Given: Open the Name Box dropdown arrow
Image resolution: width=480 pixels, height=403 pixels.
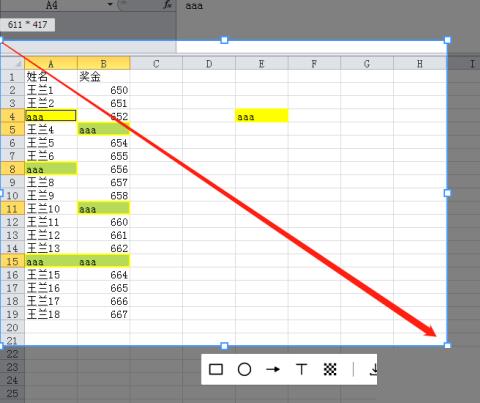Looking at the screenshot, I should (x=110, y=5).
